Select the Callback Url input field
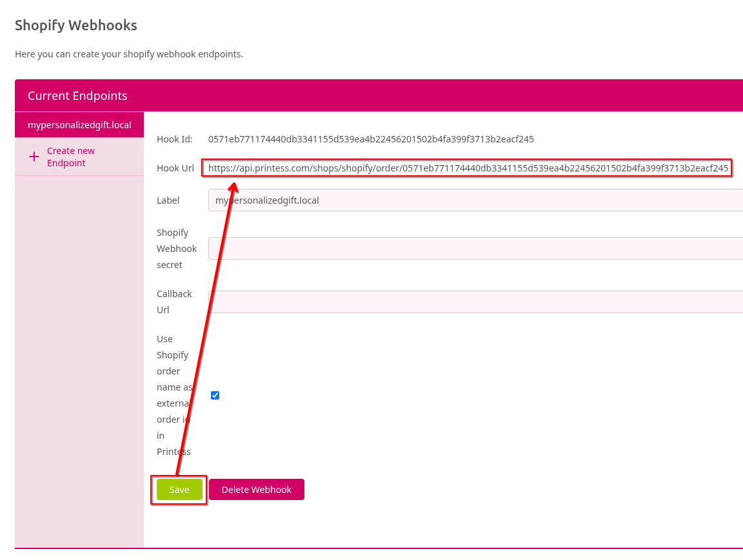 (x=451, y=302)
